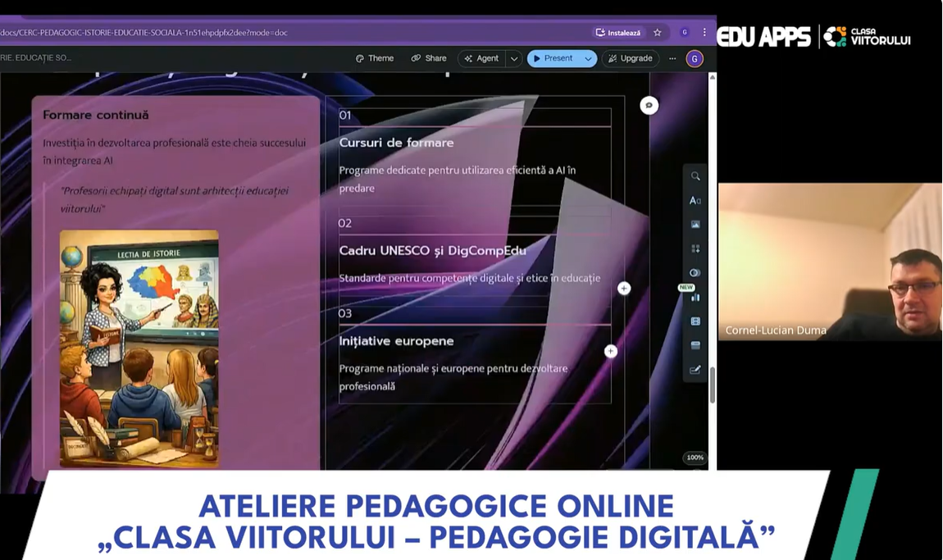Click the 'Cursuri de formare' heading

pyautogui.click(x=396, y=143)
